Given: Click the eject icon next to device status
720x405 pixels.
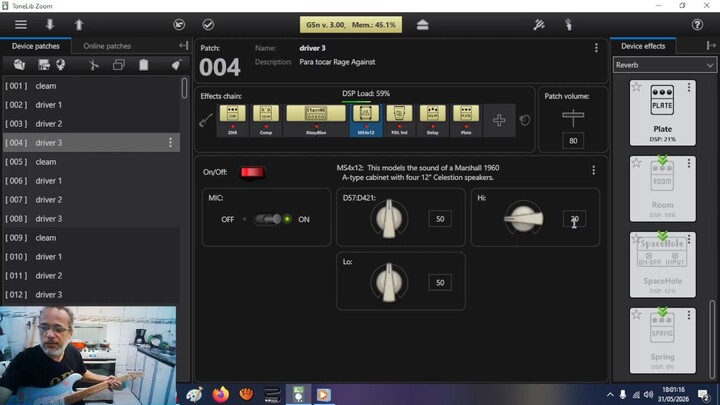Looking at the screenshot, I should pyautogui.click(x=422, y=25).
